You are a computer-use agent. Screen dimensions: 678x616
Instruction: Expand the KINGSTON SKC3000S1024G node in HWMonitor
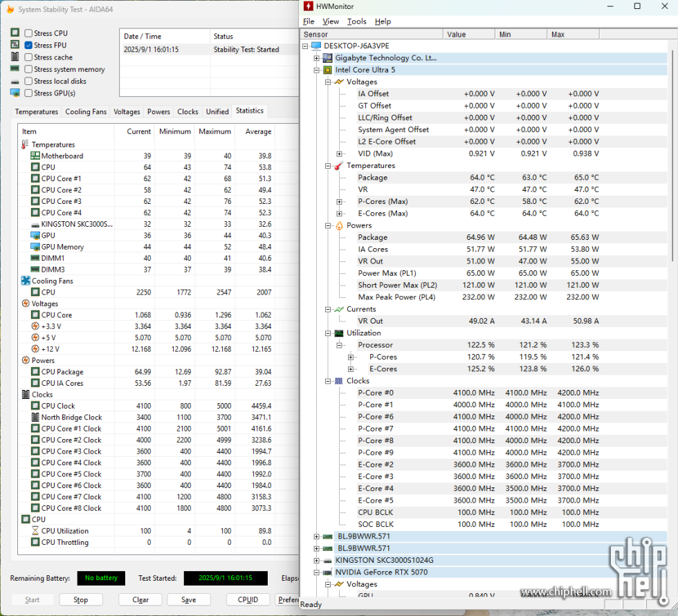coord(317,560)
